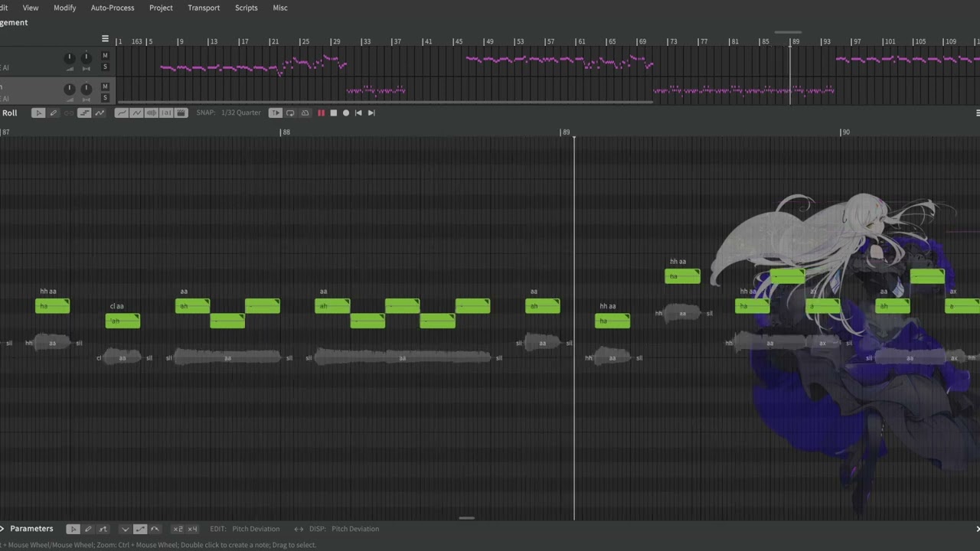The height and width of the screenshot is (551, 980).
Task: Click the grey handle above the arrangement ruler
Action: click(788, 33)
